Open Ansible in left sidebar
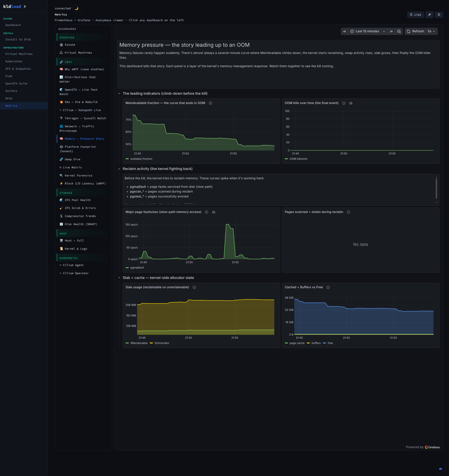This screenshot has height=476, width=449. 24,91
